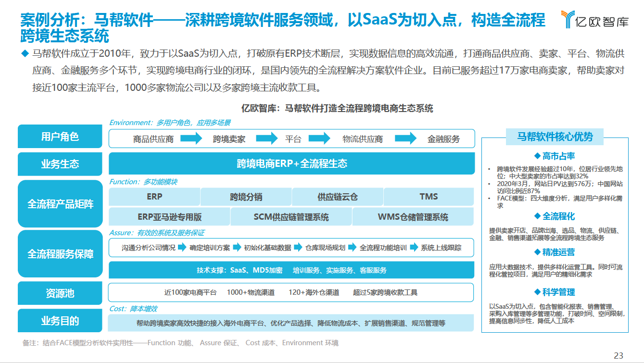
Task: Select the standalone ERP product cell
Action: pyautogui.click(x=154, y=197)
